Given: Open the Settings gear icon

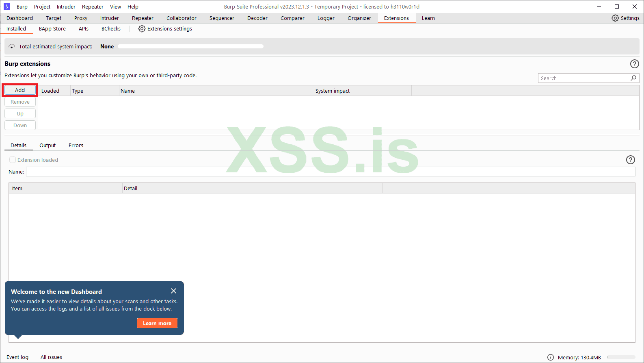Looking at the screenshot, I should point(615,18).
